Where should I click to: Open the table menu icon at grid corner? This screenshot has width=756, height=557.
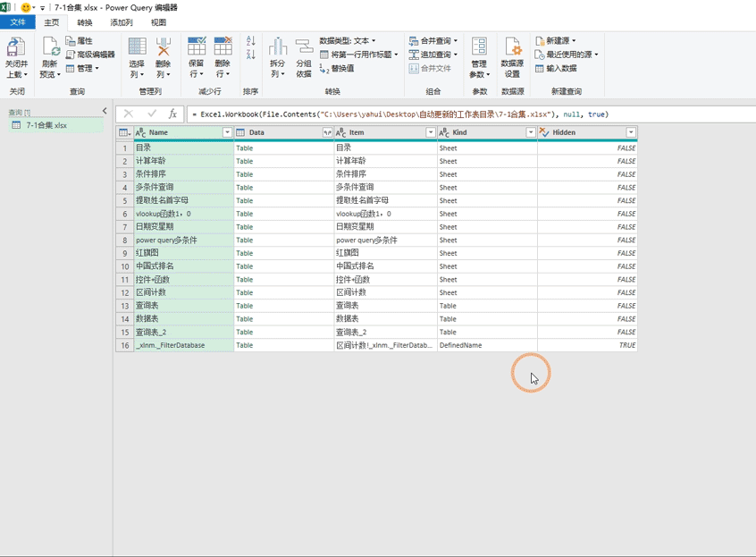pos(125,132)
